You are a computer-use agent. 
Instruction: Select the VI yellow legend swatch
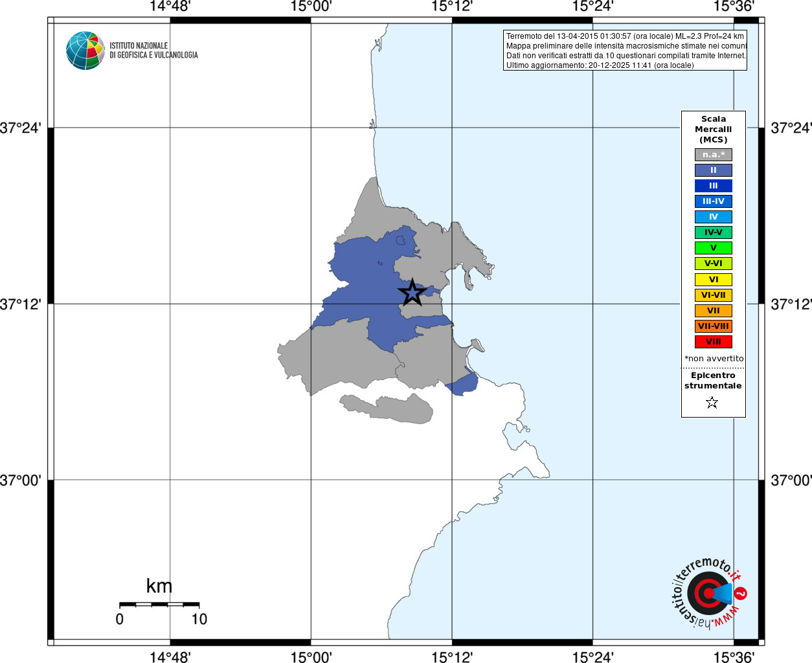pyautogui.click(x=713, y=280)
